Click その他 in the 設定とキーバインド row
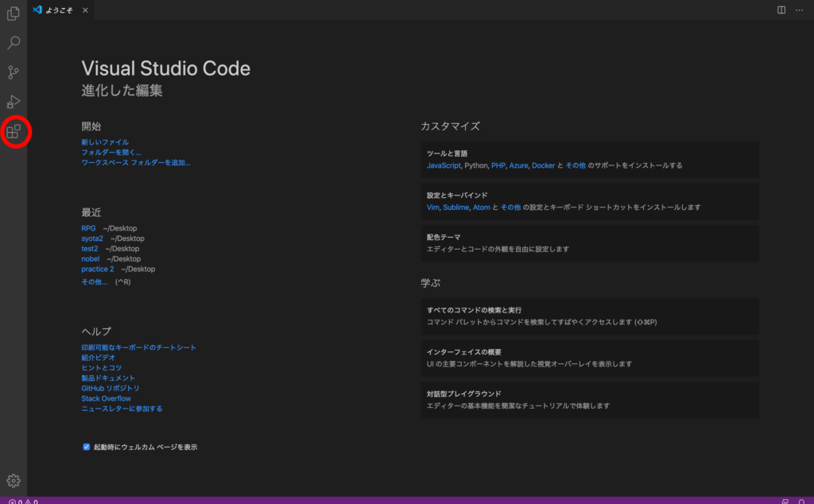Image resolution: width=814 pixels, height=504 pixels. [510, 207]
